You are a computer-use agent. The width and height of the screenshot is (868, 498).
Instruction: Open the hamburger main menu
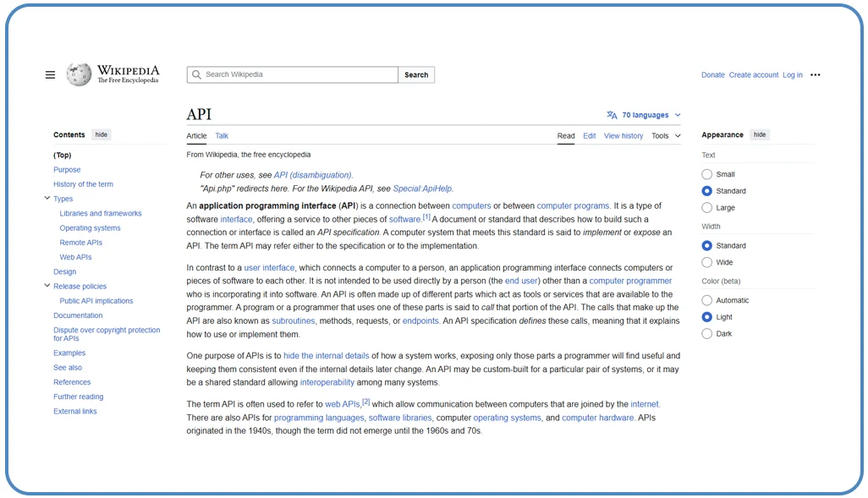50,74
